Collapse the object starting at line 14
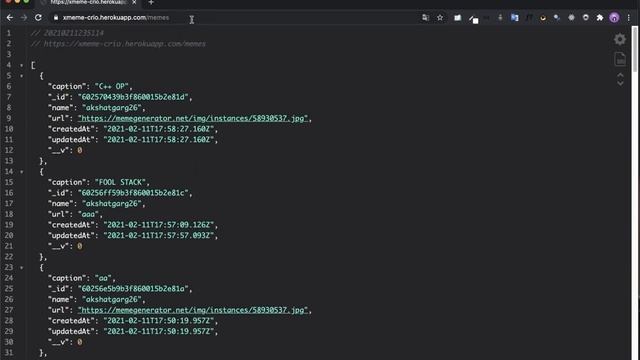The width and height of the screenshot is (640, 360). coord(22,172)
